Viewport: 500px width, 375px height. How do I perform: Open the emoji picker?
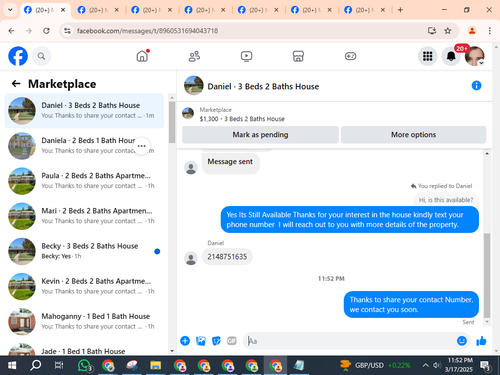[462, 341]
